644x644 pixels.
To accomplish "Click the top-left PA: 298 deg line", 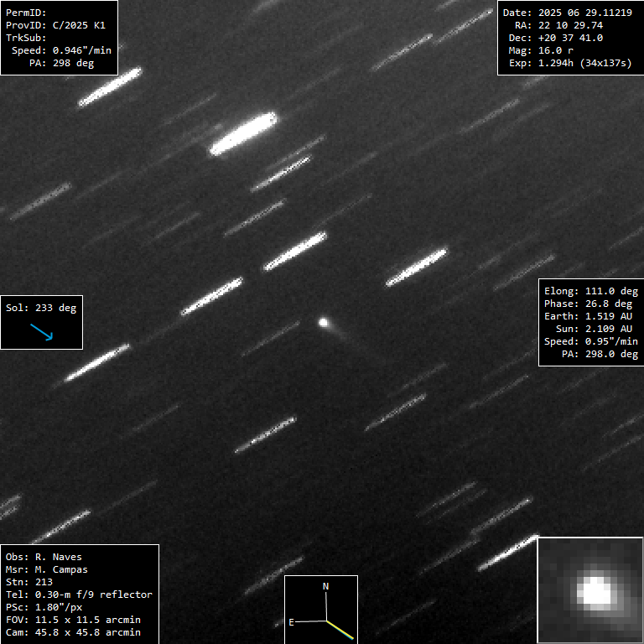I will click(61, 63).
